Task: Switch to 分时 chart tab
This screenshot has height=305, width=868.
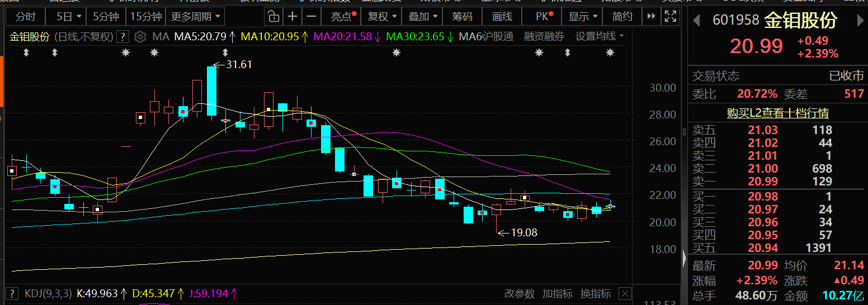Action: 25,16
